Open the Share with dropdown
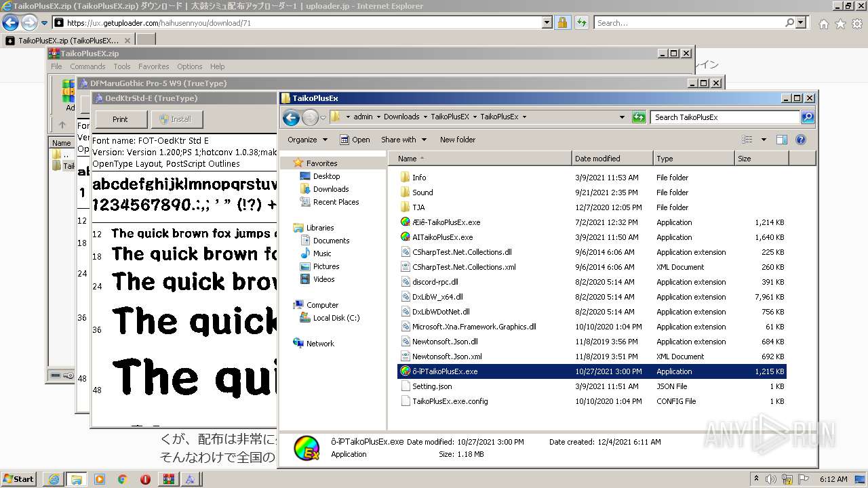The height and width of the screenshot is (488, 868). [x=404, y=140]
